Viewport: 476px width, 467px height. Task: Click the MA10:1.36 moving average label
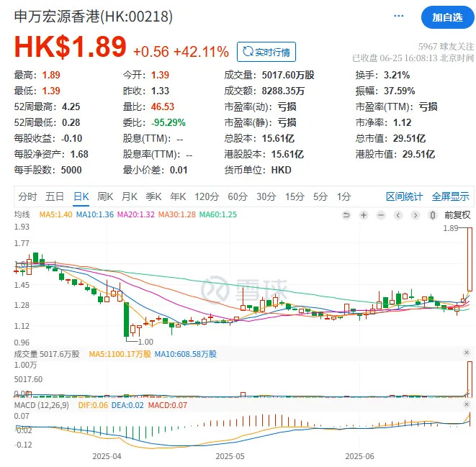pyautogui.click(x=95, y=214)
